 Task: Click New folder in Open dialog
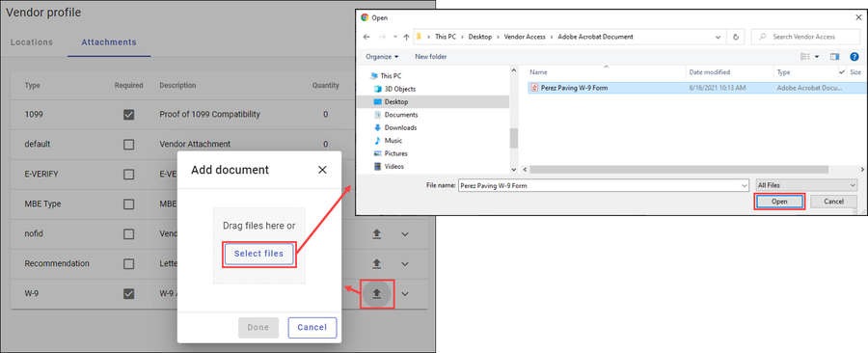[x=431, y=57]
